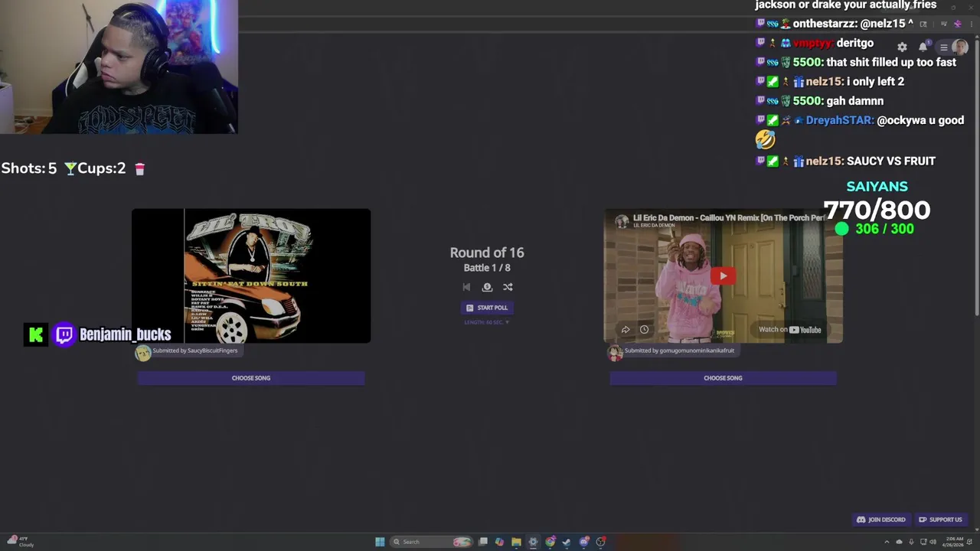Click the '770/800' goal counter

[877, 210]
